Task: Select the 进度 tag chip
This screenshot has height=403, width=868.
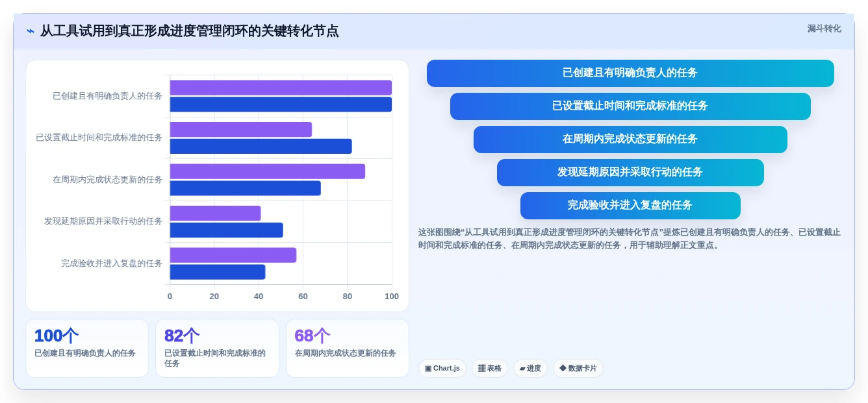Action: click(x=530, y=368)
